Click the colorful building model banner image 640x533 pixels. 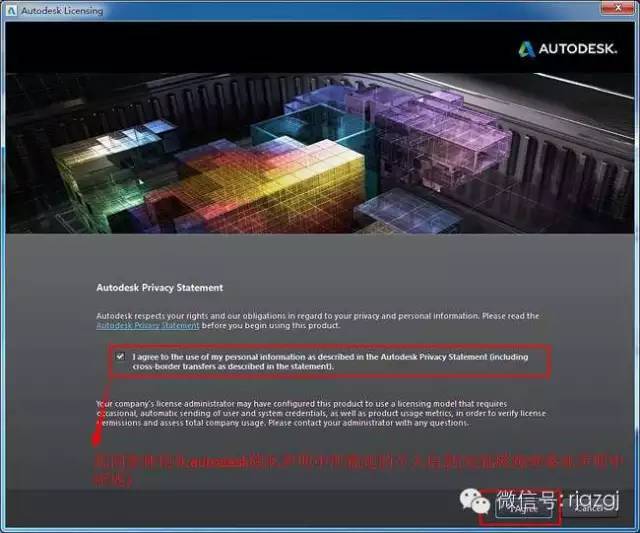click(x=320, y=153)
